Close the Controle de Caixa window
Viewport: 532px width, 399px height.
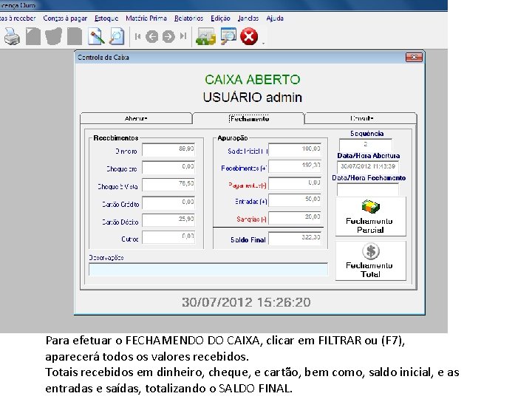(x=414, y=58)
